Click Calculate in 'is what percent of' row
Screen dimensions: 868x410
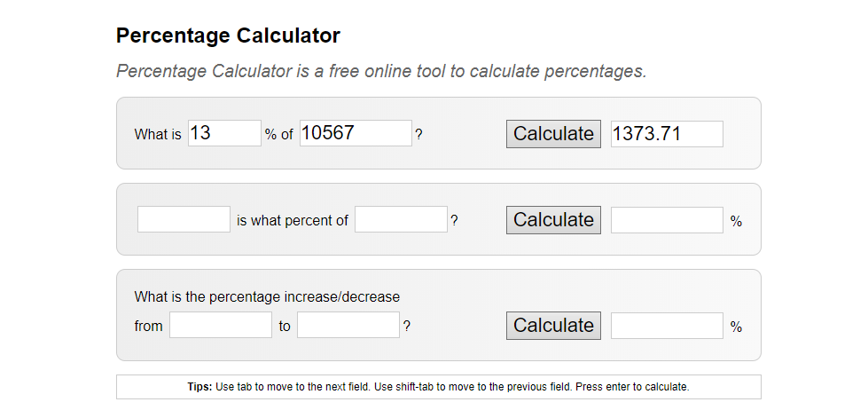pyautogui.click(x=553, y=220)
